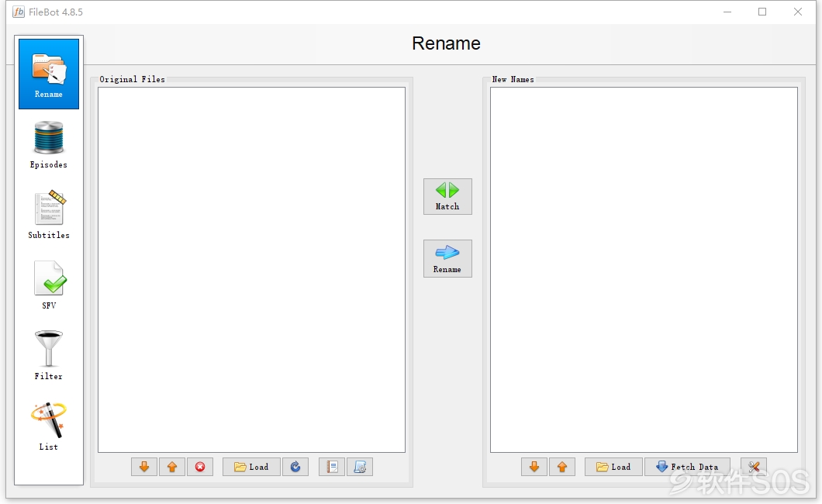Open the Rename panel in sidebar
Screen dimensions: 822x504
[x=49, y=74]
